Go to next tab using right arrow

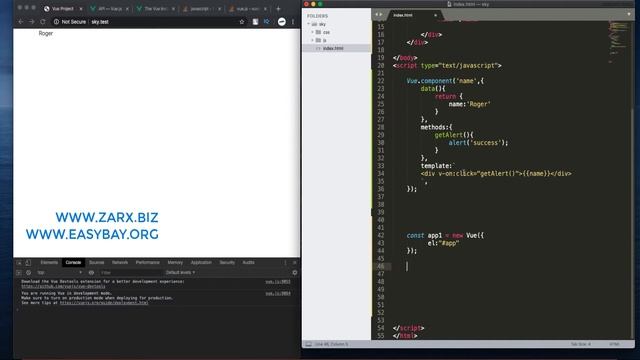[381, 15]
